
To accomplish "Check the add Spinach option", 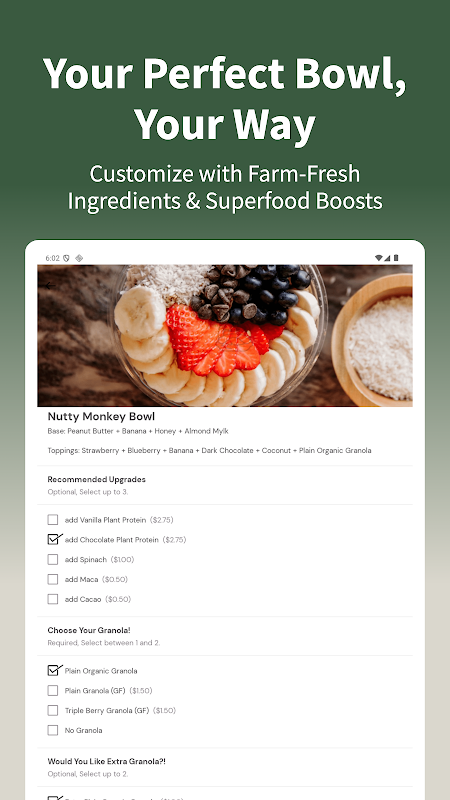I will pos(53,559).
